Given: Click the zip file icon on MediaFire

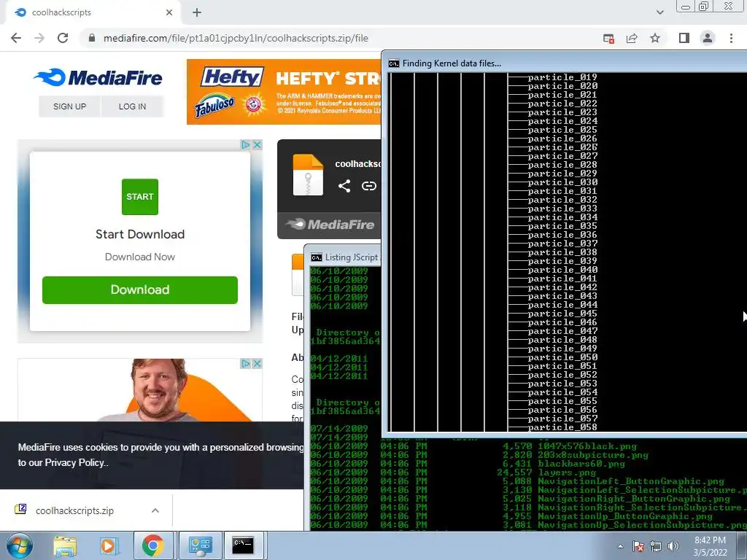Looking at the screenshot, I should pyautogui.click(x=308, y=175).
